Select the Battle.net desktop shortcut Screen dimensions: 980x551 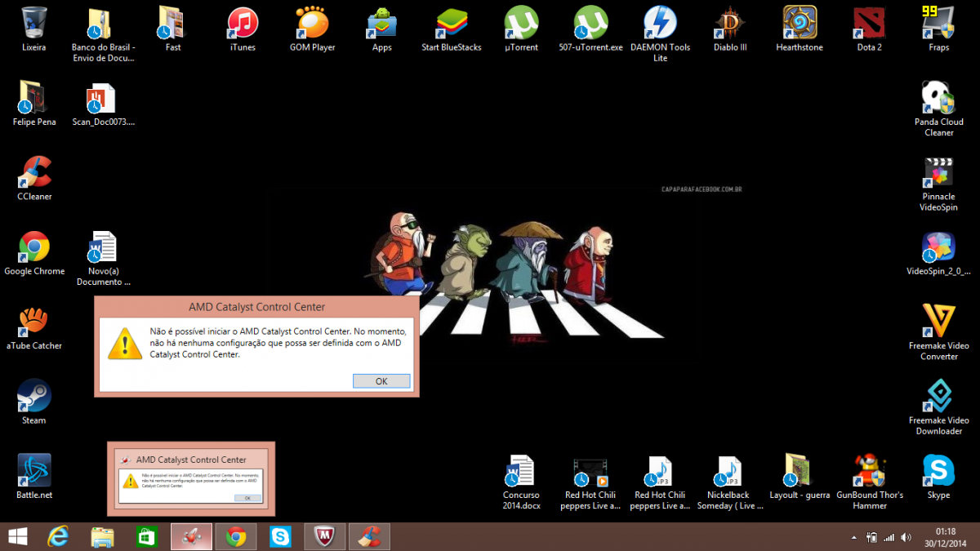(x=34, y=476)
